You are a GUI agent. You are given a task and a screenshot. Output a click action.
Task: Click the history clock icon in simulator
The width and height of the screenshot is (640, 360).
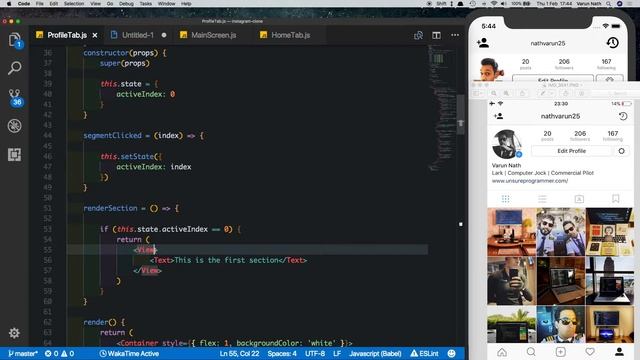[612, 43]
